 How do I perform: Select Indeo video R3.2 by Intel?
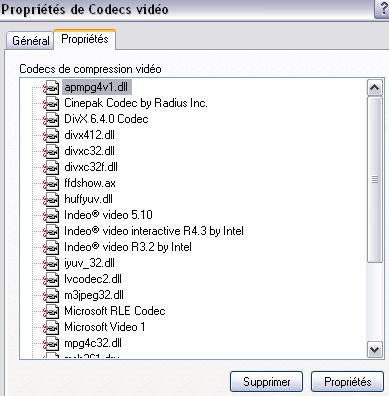tap(128, 247)
